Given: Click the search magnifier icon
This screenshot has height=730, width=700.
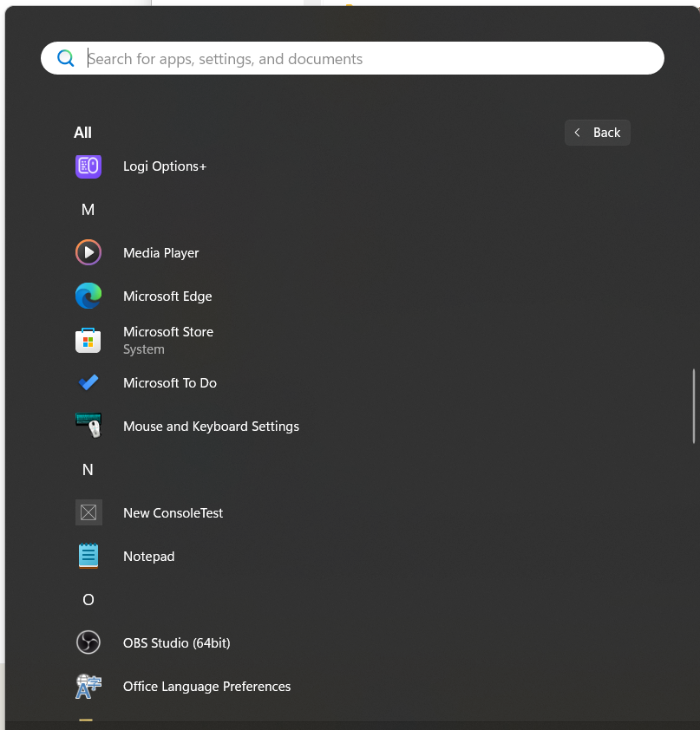Looking at the screenshot, I should (66, 58).
